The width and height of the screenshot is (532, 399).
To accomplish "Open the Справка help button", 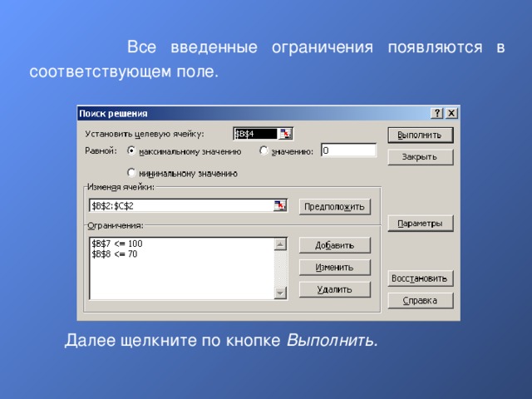I will point(420,301).
